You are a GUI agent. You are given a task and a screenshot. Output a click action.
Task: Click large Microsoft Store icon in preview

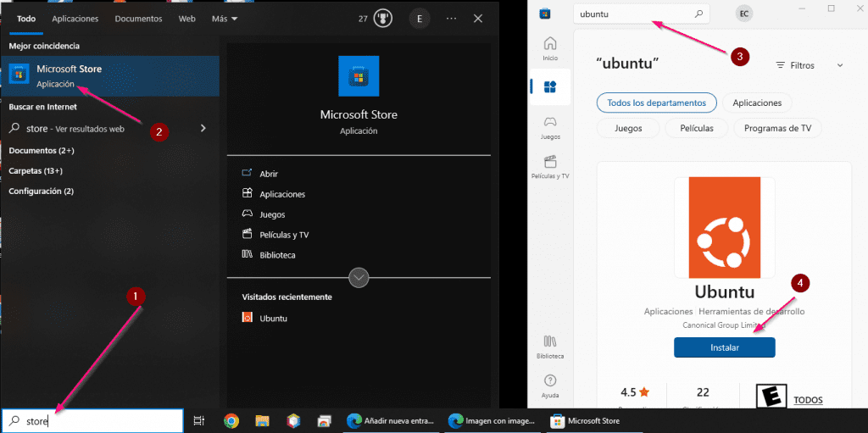359,76
